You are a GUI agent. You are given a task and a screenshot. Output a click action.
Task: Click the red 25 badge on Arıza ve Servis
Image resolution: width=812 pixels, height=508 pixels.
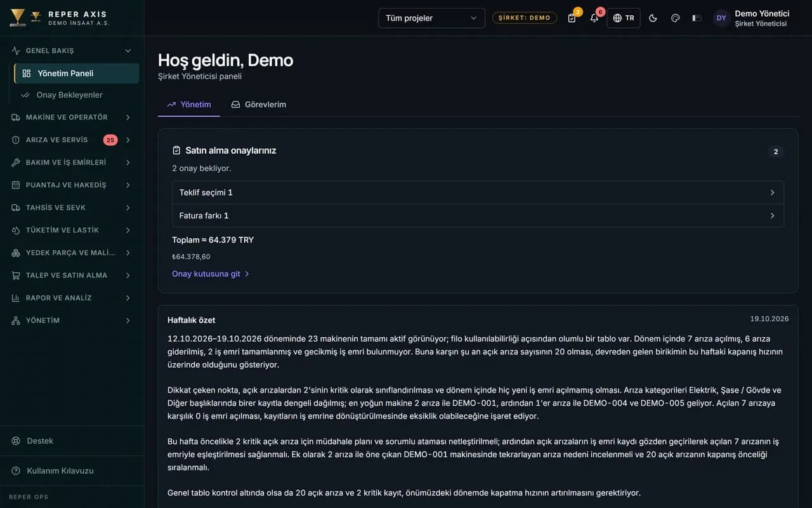pos(110,140)
